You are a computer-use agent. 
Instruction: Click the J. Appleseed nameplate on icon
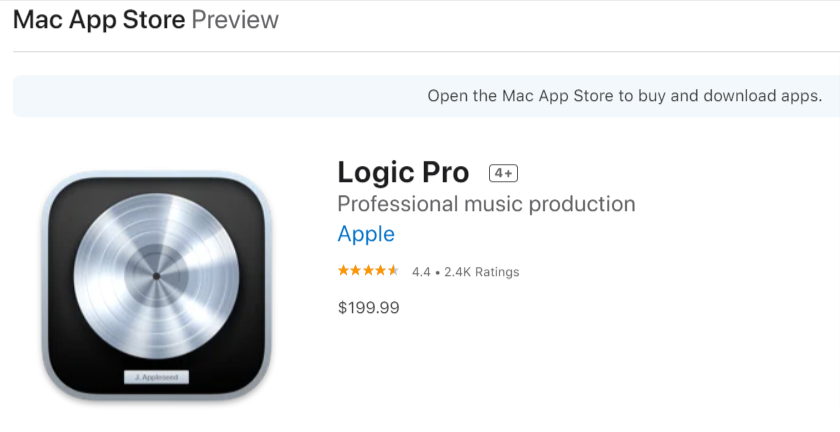tap(156, 377)
